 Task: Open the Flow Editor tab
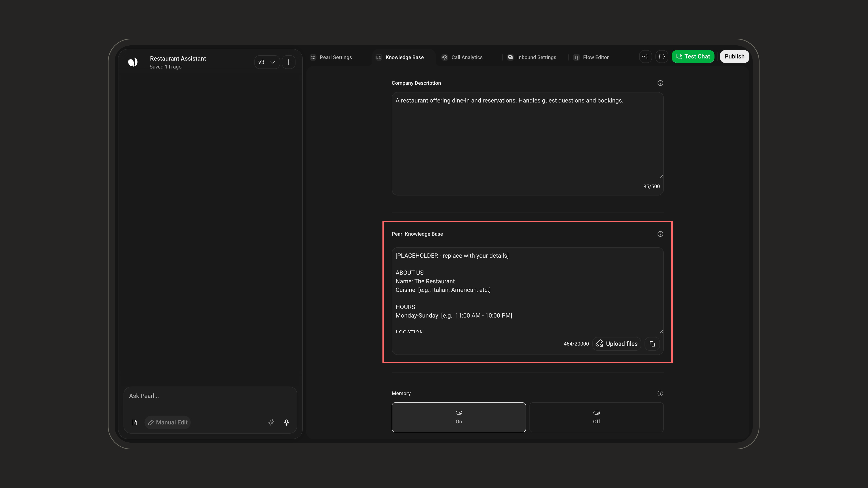pyautogui.click(x=591, y=57)
